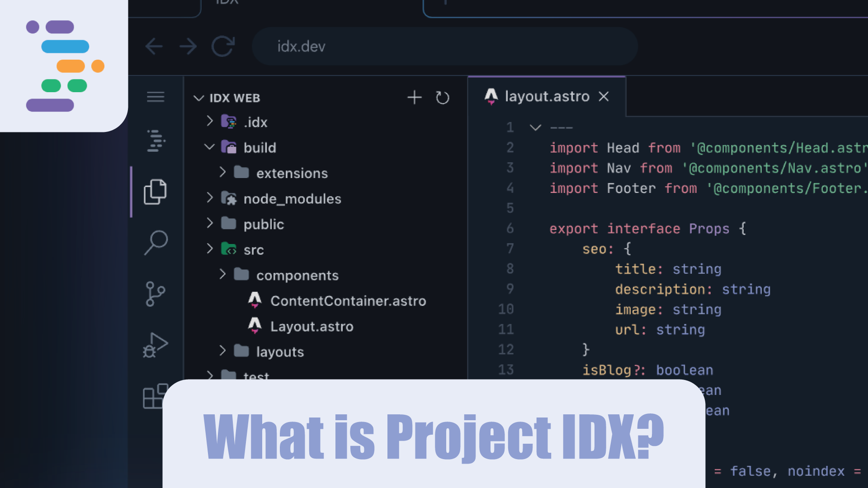Screen dimensions: 868x488
Task: Expand the layouts folder chevron
Action: [222, 351]
